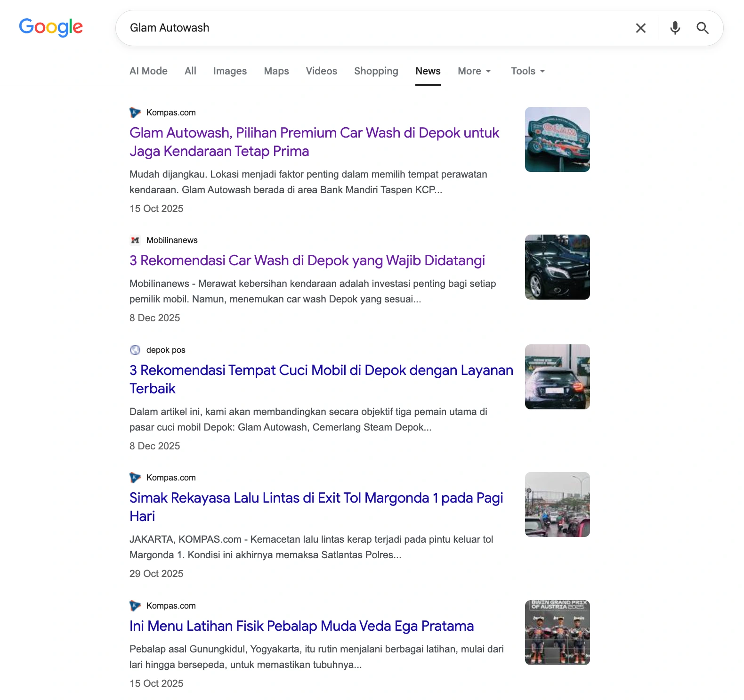
Task: Click the magnifying glass search icon
Action: tap(702, 28)
